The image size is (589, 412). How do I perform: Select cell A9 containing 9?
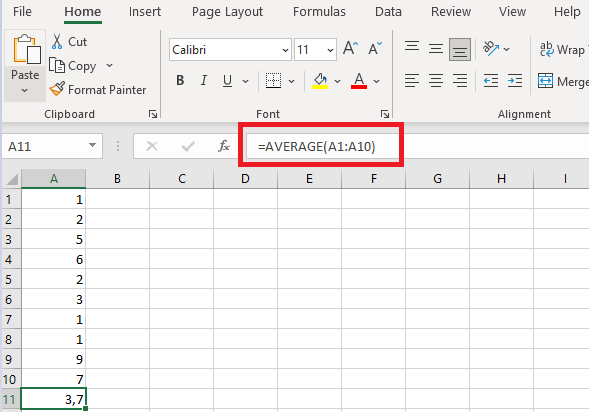pyautogui.click(x=54, y=359)
